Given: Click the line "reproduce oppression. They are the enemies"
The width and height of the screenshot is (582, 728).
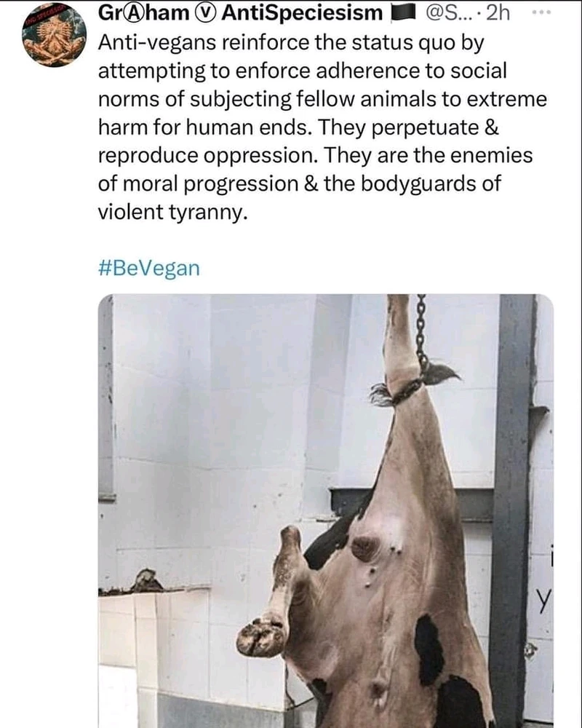Looking at the screenshot, I should click(x=315, y=156).
